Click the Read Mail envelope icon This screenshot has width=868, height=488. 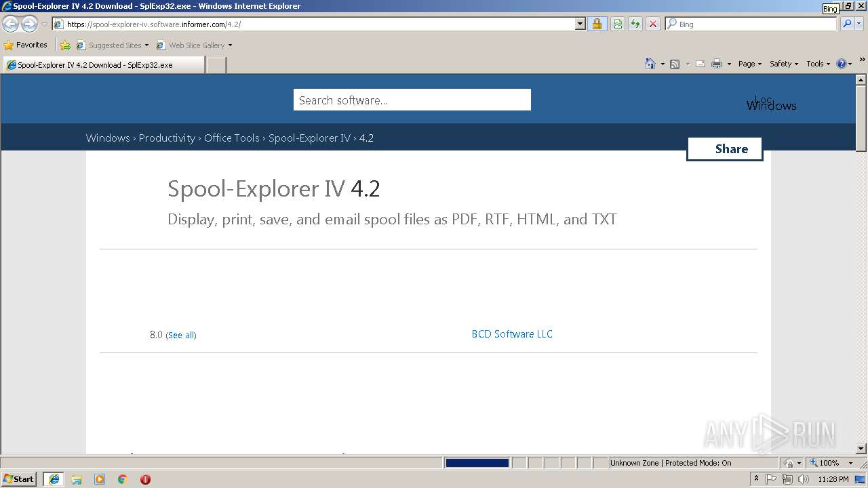(701, 64)
